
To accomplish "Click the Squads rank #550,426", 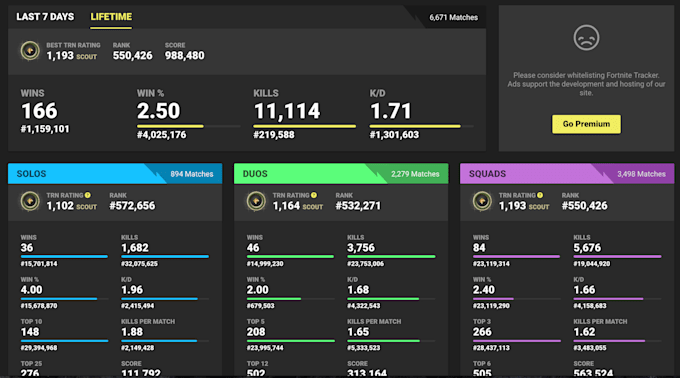I will [585, 205].
